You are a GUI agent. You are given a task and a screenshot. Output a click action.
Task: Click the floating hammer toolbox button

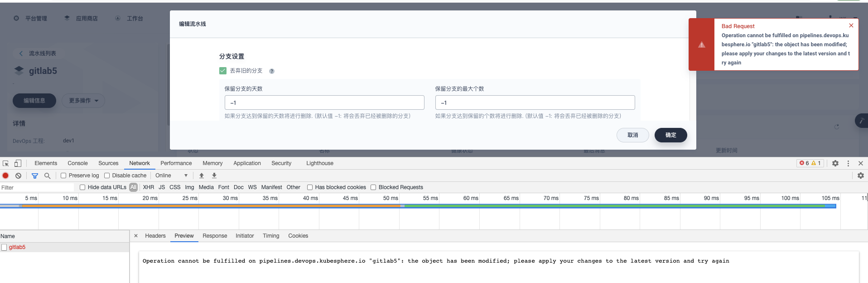tap(861, 121)
